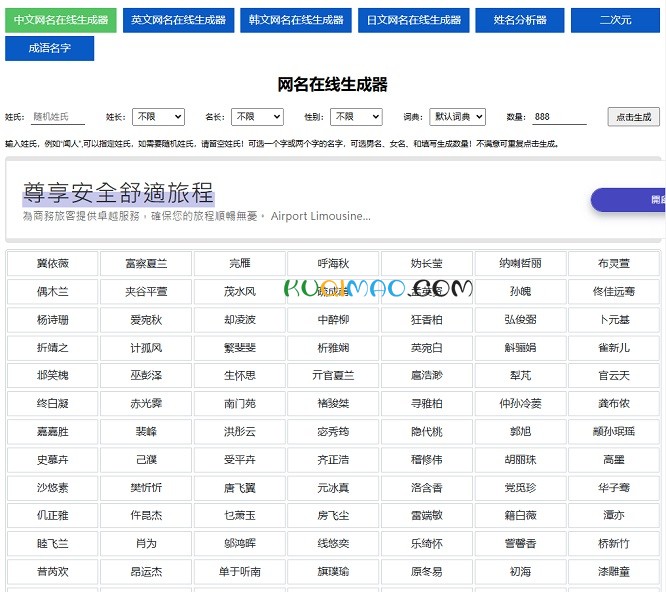This screenshot has height=592, width=666.
Task: Select the name 生怀思
Action: pos(240,375)
